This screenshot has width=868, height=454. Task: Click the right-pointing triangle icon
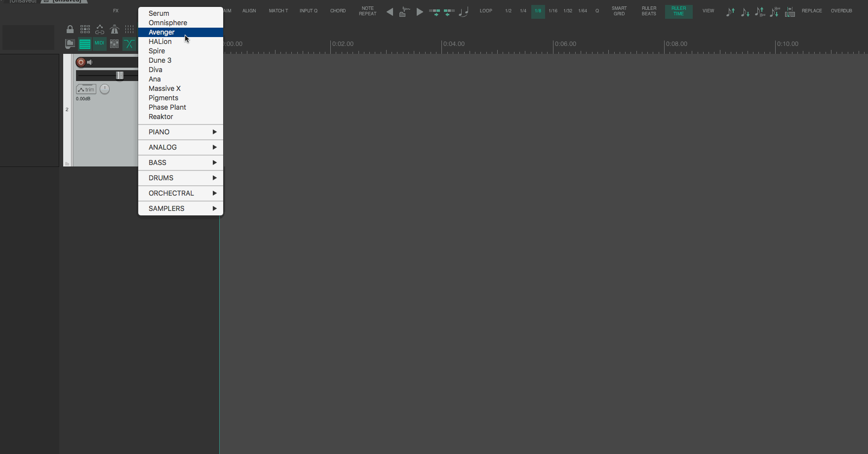coord(420,12)
